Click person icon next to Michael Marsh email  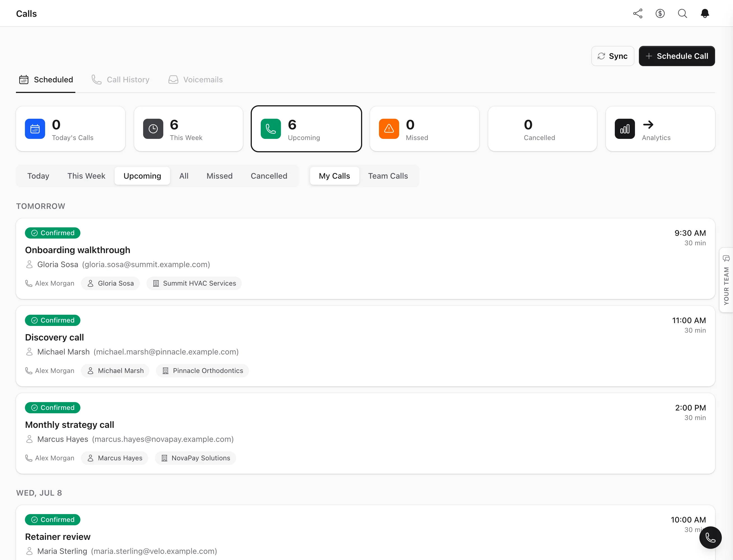(29, 352)
